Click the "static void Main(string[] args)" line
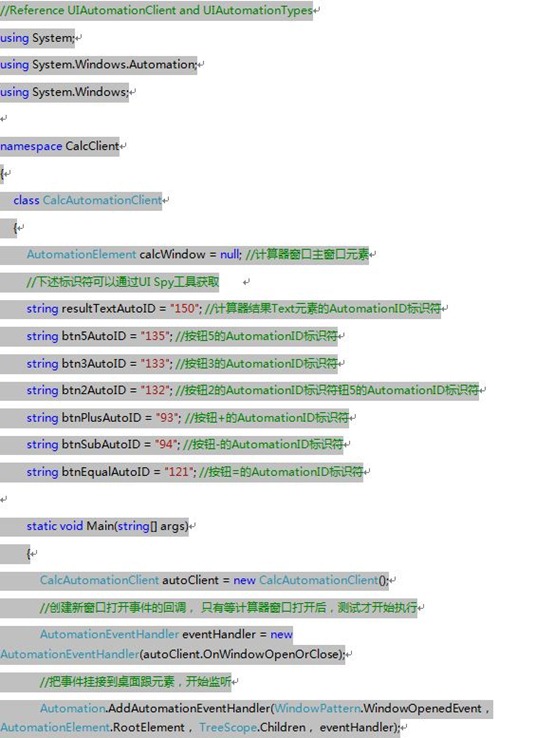This screenshot has width=554, height=738. (x=107, y=526)
